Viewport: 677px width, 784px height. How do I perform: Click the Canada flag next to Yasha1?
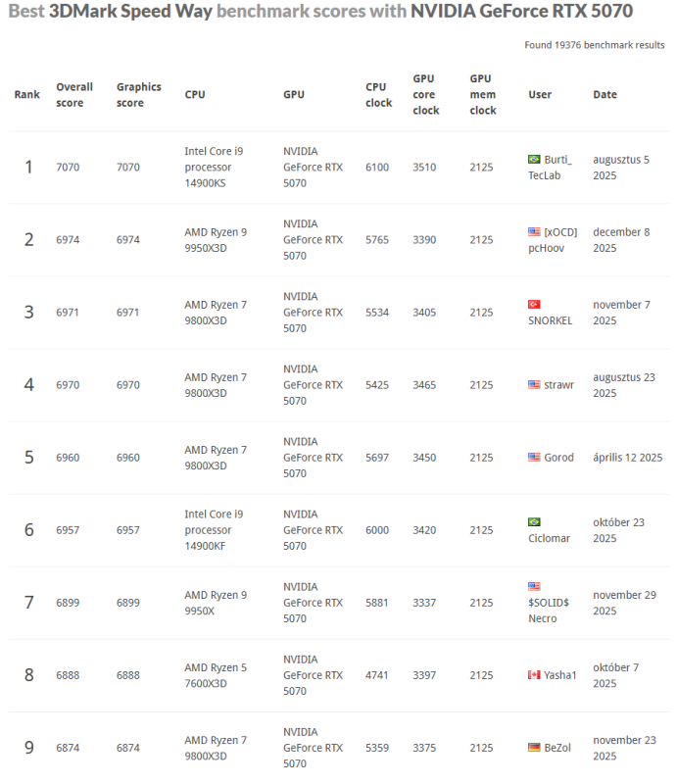[534, 675]
